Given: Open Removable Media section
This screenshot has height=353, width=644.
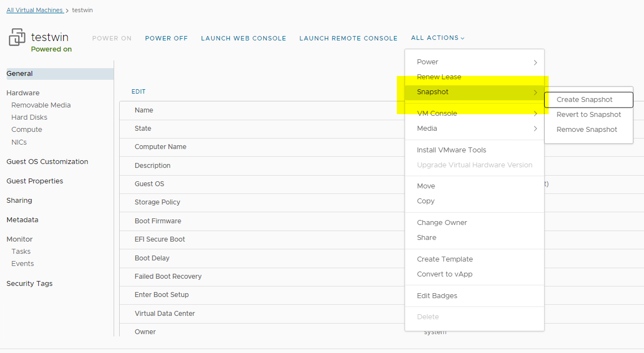Looking at the screenshot, I should pyautogui.click(x=41, y=105).
